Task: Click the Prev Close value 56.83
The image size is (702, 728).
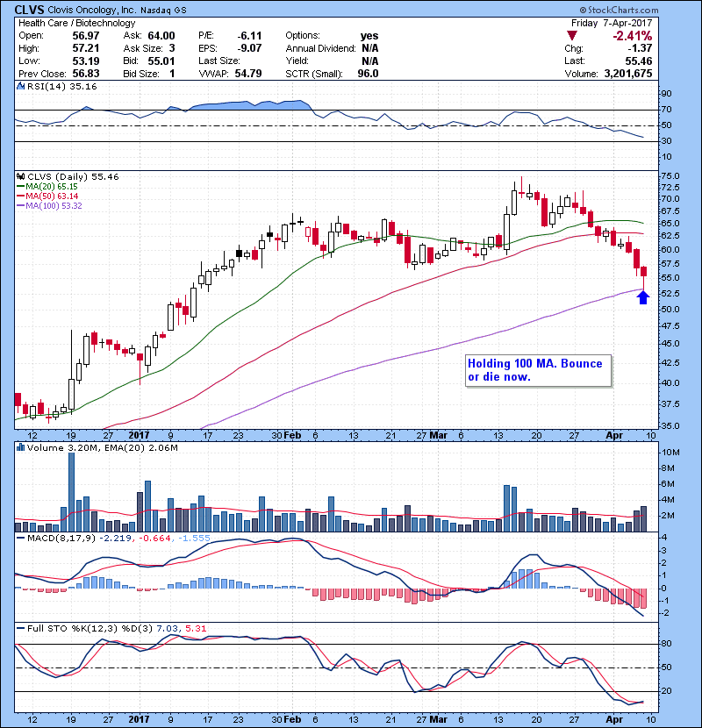Action: (x=85, y=74)
